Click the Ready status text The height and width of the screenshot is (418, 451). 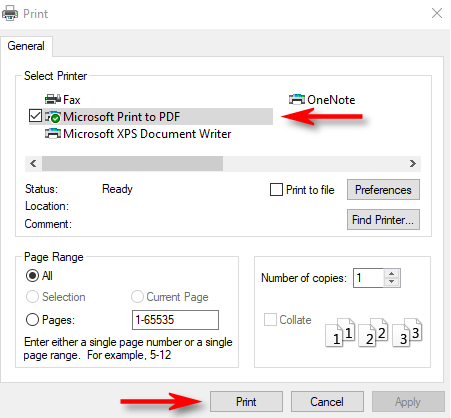coord(117,189)
